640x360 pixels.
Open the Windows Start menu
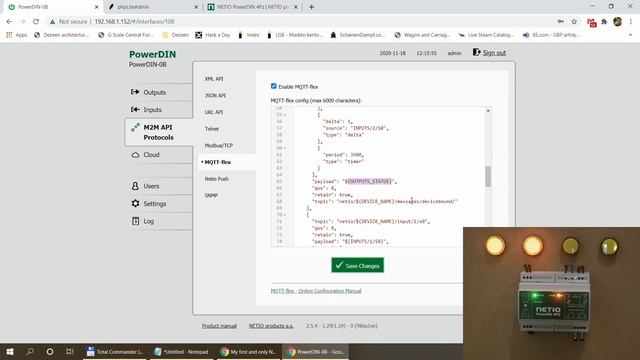(x=10, y=351)
